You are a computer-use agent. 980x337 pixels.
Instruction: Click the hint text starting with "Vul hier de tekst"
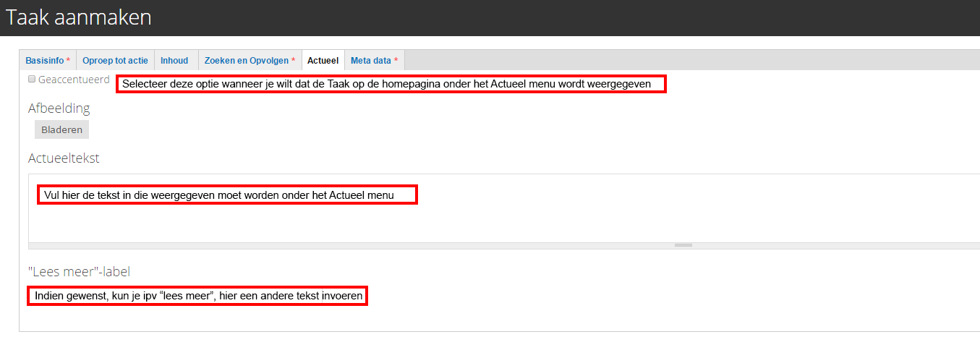coord(227,195)
